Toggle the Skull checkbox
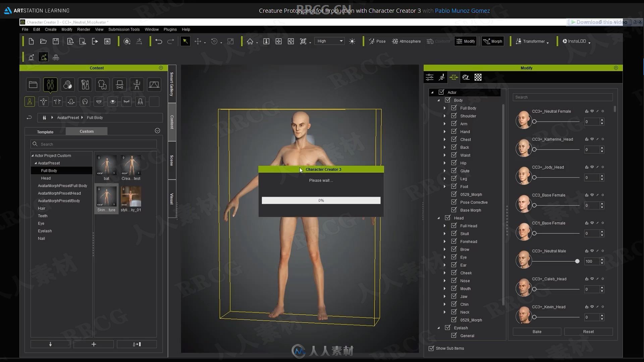644x362 pixels. click(454, 233)
